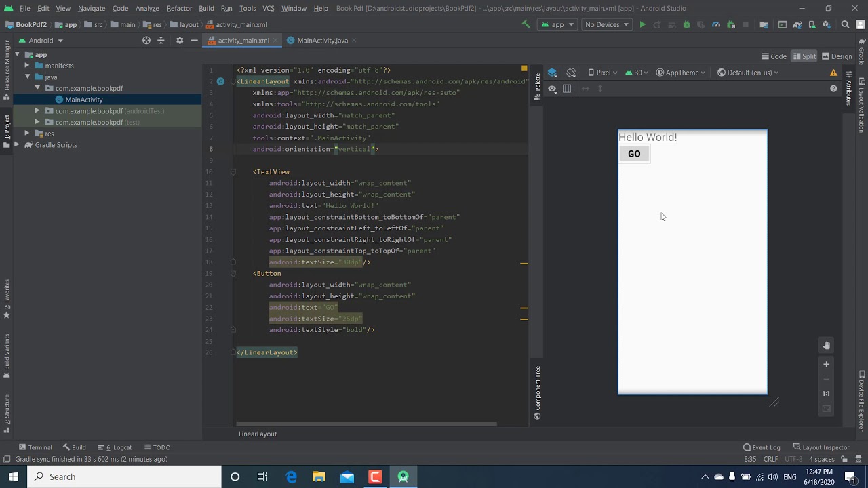Rotate preview orientation icon
The image size is (868, 488).
tap(571, 73)
